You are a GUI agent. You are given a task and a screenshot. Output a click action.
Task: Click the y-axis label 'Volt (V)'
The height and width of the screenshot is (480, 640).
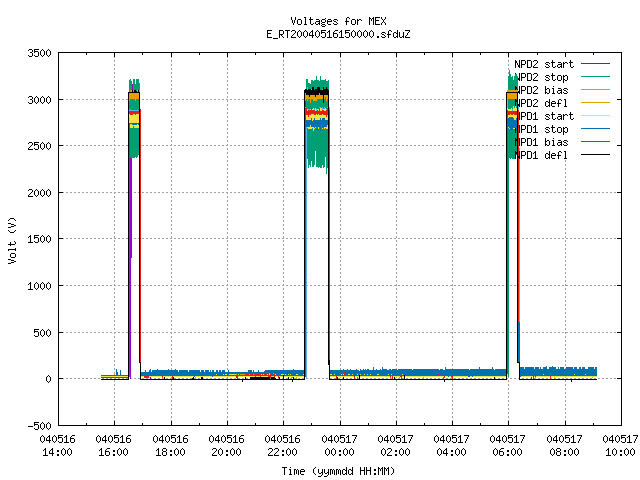(x=12, y=240)
